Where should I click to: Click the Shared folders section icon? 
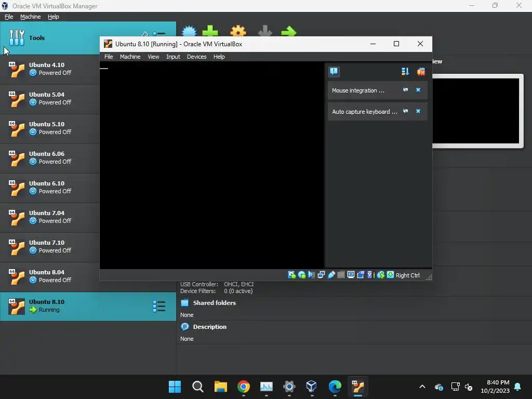click(184, 303)
